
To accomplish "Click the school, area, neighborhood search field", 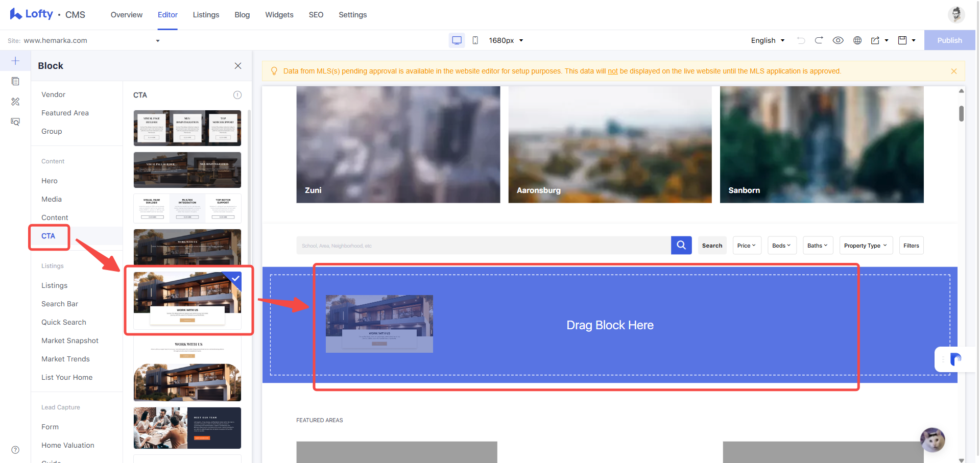I will (x=484, y=246).
